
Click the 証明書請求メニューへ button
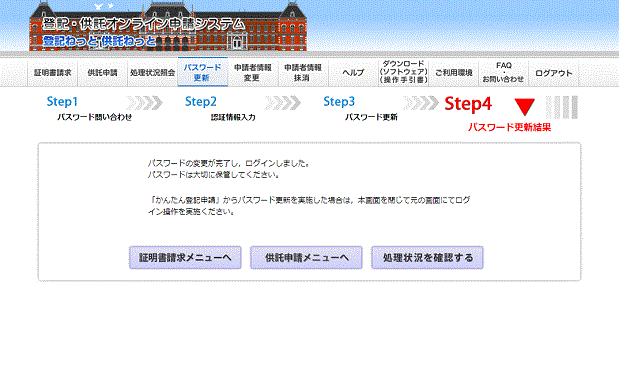[185, 257]
